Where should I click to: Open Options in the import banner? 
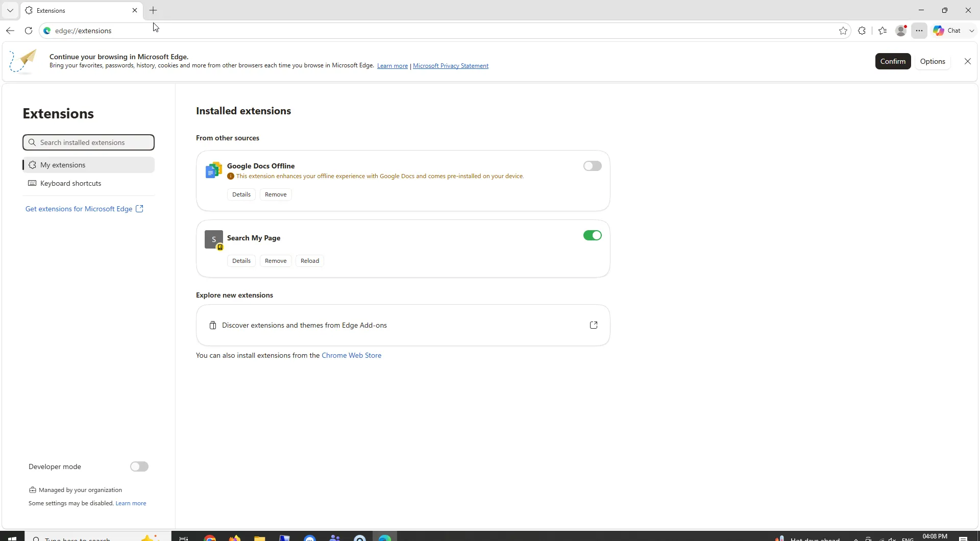[x=933, y=61]
